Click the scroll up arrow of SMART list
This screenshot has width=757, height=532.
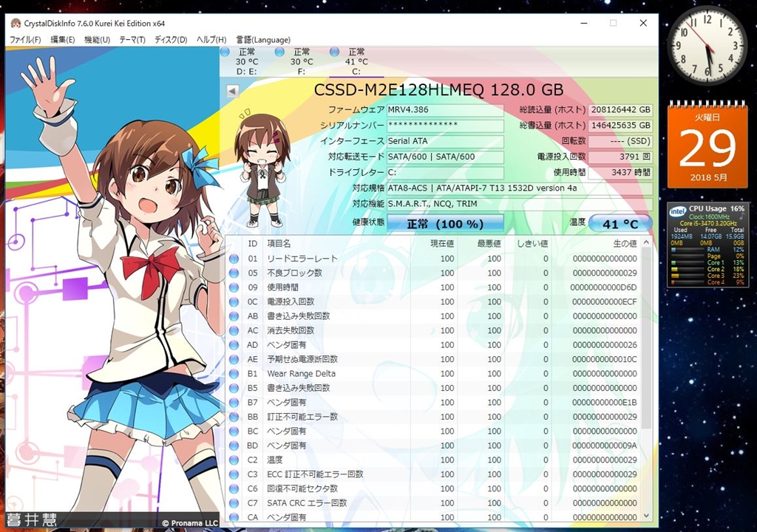647,243
